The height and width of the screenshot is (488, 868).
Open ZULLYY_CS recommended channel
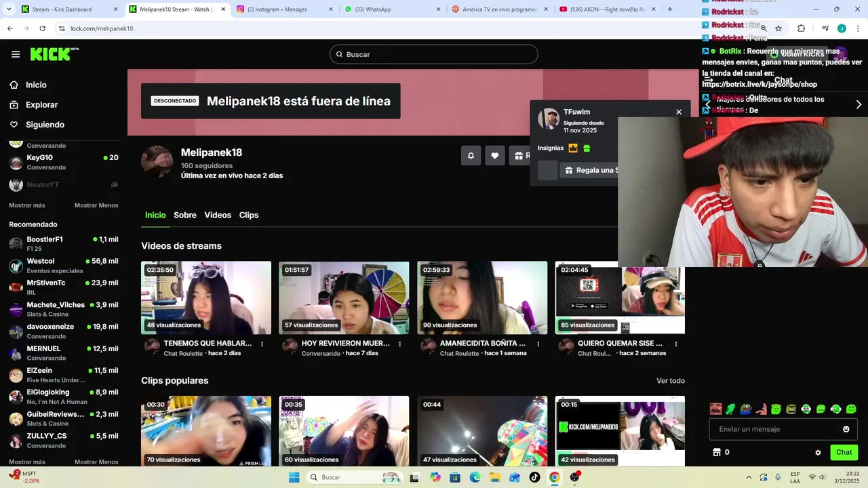(x=64, y=441)
